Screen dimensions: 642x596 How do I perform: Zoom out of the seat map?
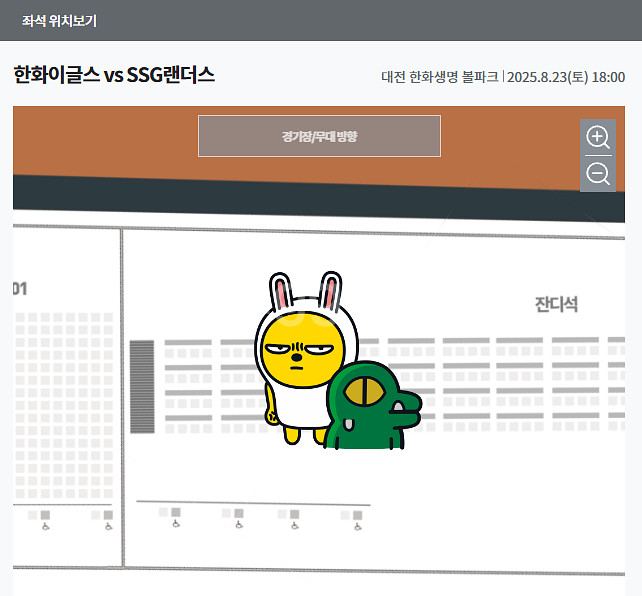pyautogui.click(x=598, y=174)
